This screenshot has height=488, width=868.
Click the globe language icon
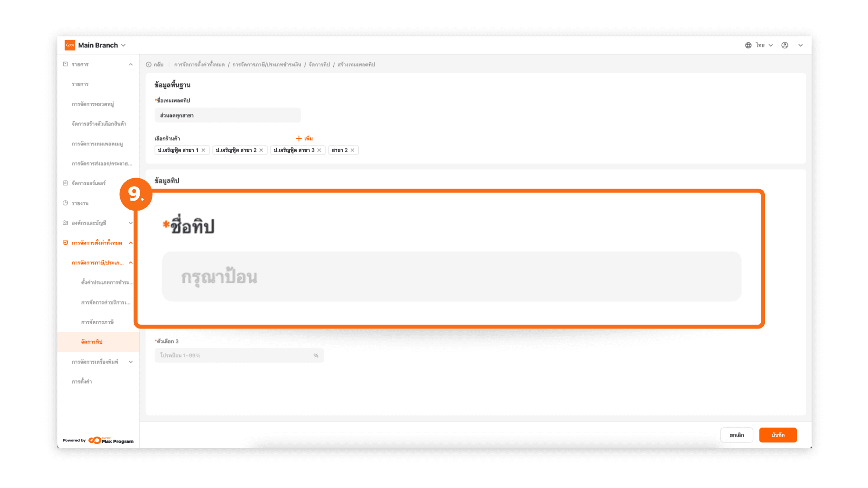click(x=748, y=45)
